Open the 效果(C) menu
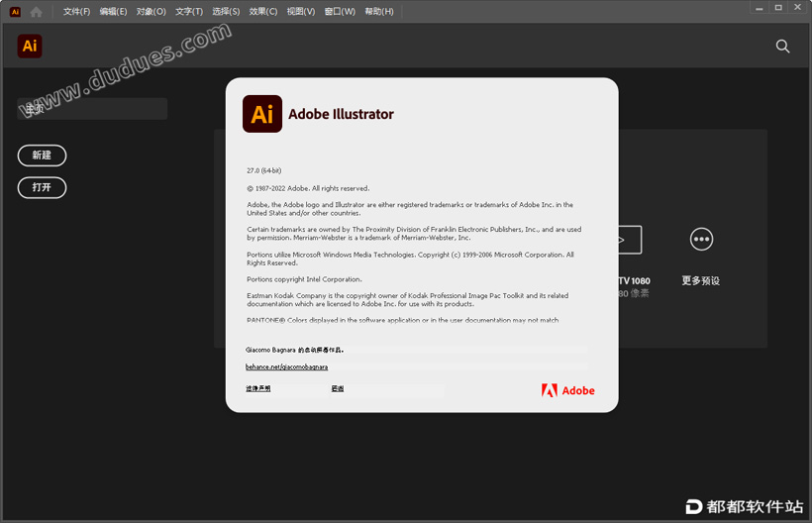Screen dimensions: 812x523 tap(263, 12)
